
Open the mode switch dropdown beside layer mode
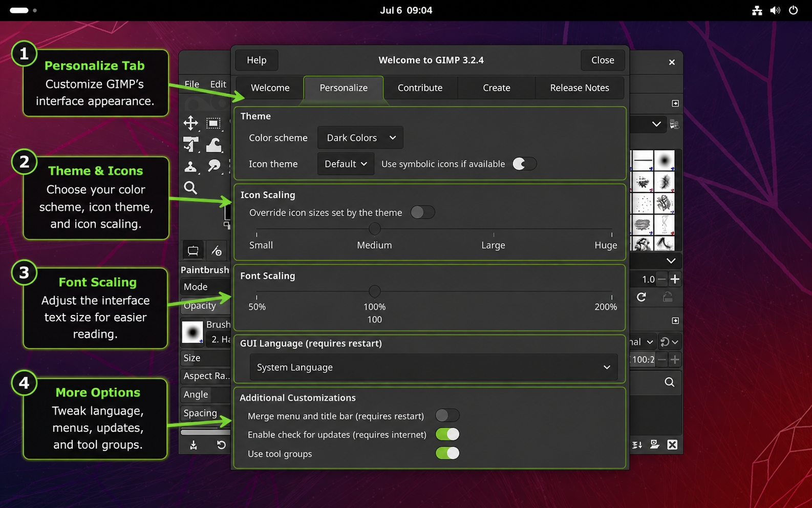pos(669,342)
